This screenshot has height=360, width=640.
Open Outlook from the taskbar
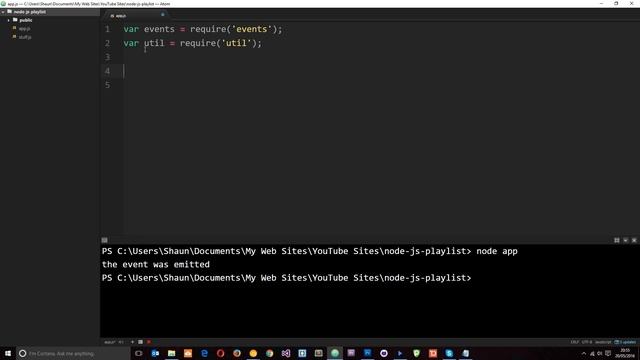pos(155,353)
